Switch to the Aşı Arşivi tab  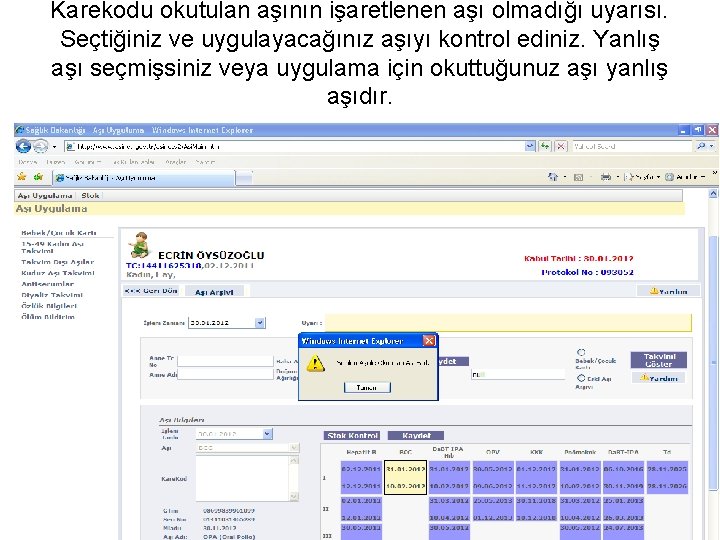click(214, 292)
